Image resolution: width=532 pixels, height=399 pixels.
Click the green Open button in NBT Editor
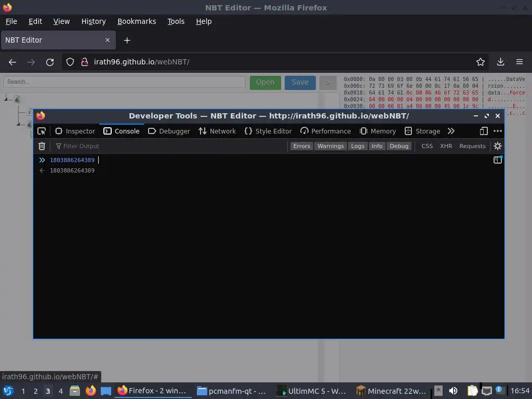tap(265, 83)
